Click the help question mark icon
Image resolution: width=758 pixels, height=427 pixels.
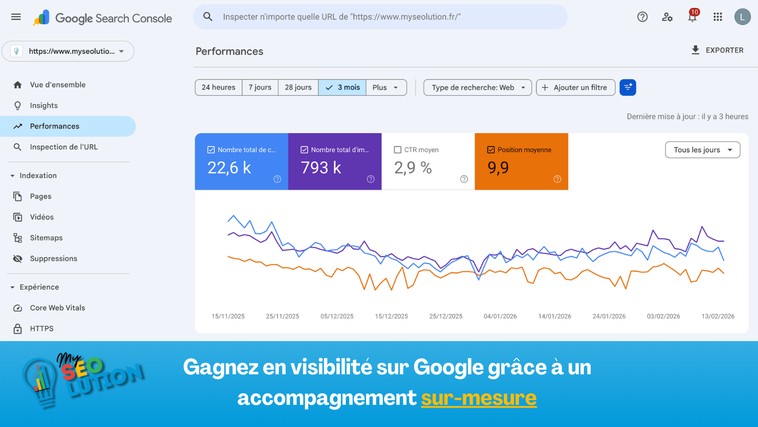pyautogui.click(x=642, y=17)
